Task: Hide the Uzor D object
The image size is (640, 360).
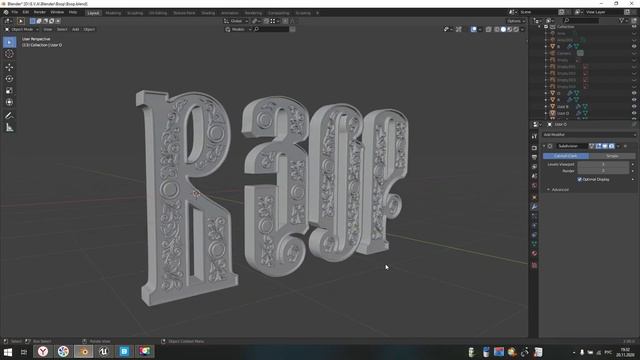Action: click(x=634, y=113)
